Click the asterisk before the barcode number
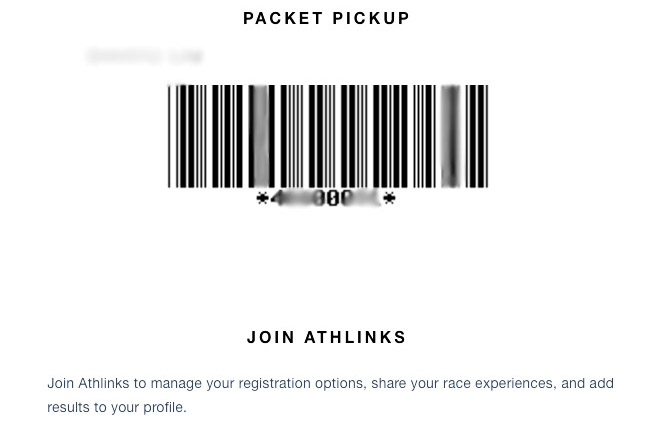The height and width of the screenshot is (434, 651). [262, 199]
